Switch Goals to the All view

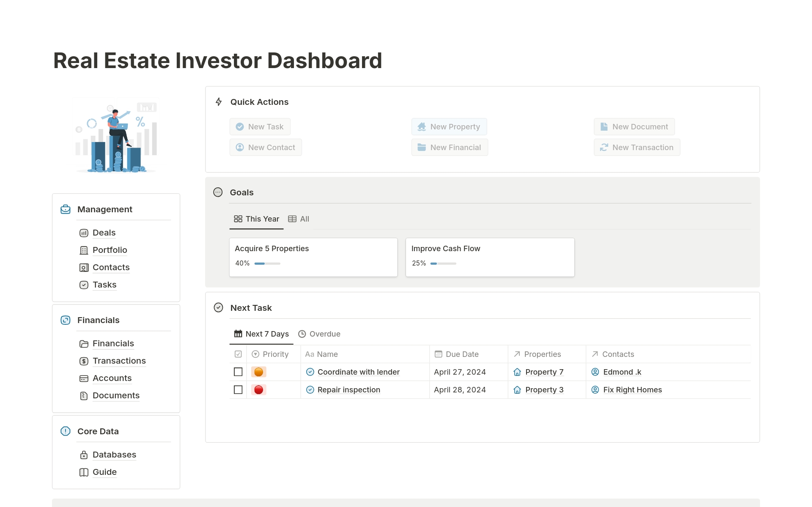coord(299,219)
